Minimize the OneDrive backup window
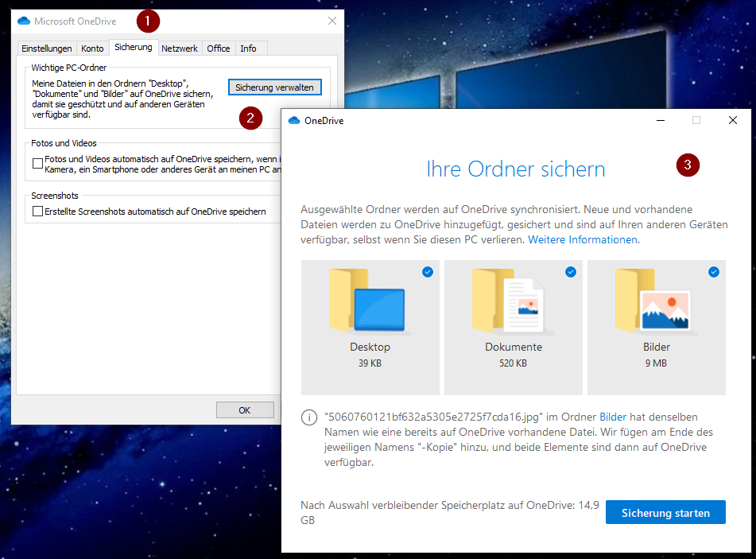Image resolution: width=756 pixels, height=559 pixels. (x=661, y=120)
